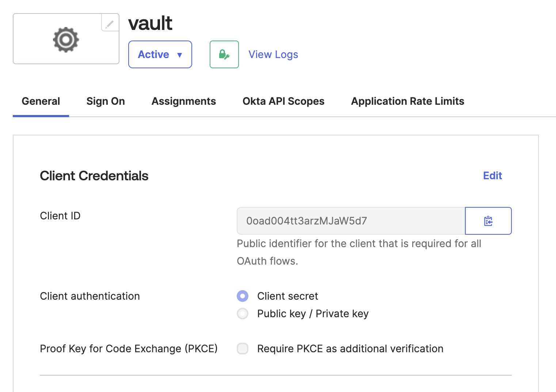The height and width of the screenshot is (392, 556).
Task: Click the 'Public identifier for the client' help text
Action: coord(359,252)
